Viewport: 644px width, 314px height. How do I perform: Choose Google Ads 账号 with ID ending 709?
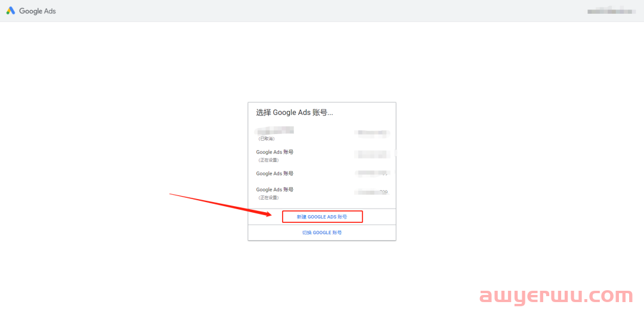pyautogui.click(x=322, y=193)
